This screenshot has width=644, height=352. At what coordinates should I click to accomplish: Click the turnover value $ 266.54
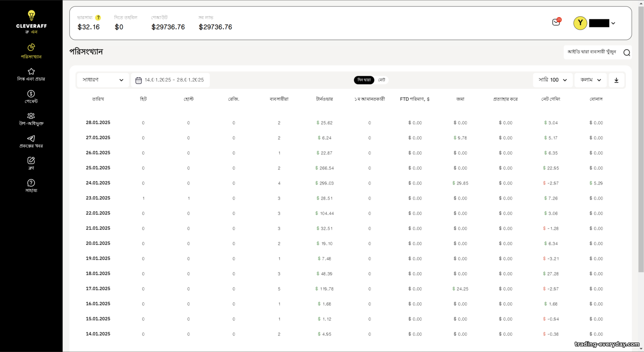coord(325,168)
